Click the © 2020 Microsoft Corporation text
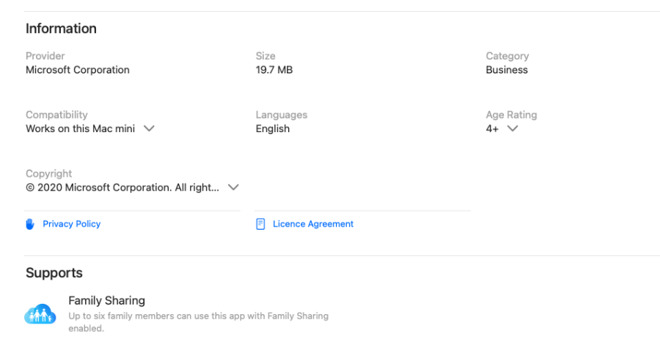660x364 pixels. click(x=122, y=188)
